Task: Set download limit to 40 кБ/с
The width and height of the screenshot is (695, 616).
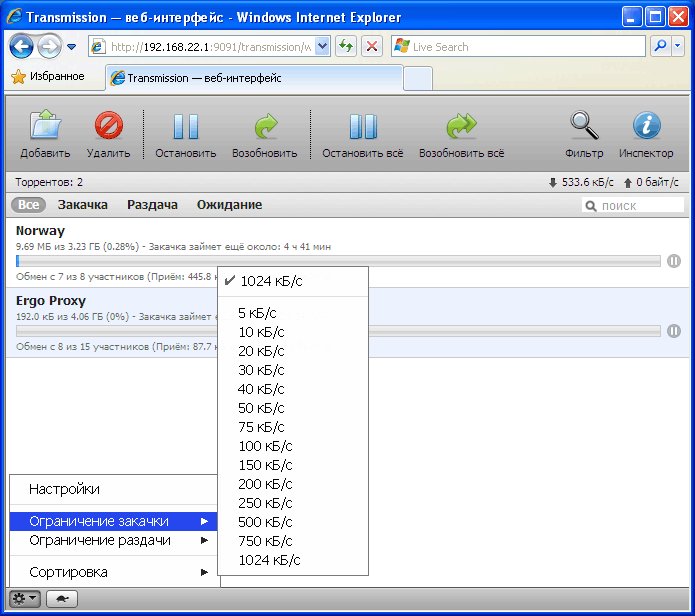Action: [x=293, y=389]
